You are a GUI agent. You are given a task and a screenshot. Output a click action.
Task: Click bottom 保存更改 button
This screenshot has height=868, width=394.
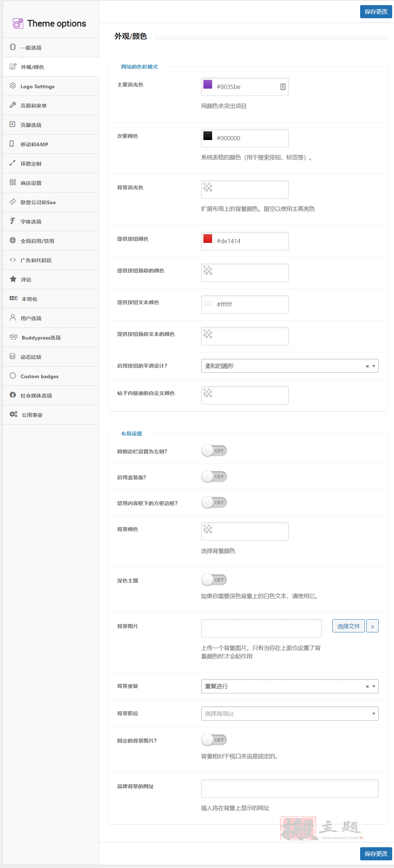[x=376, y=854]
